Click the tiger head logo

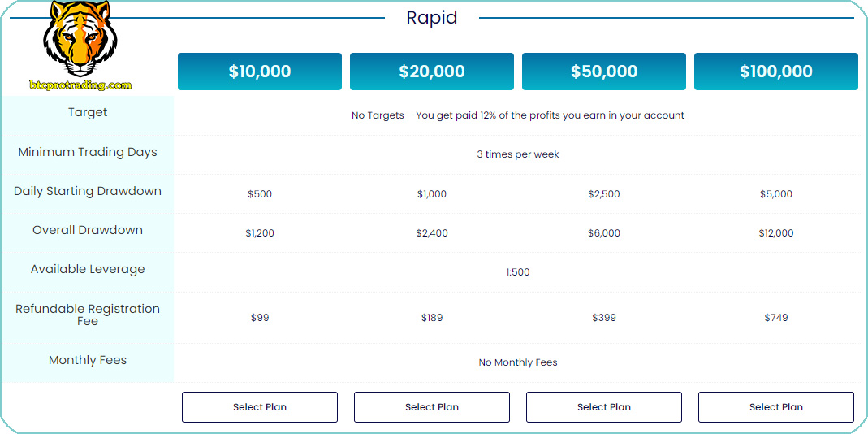(80, 38)
